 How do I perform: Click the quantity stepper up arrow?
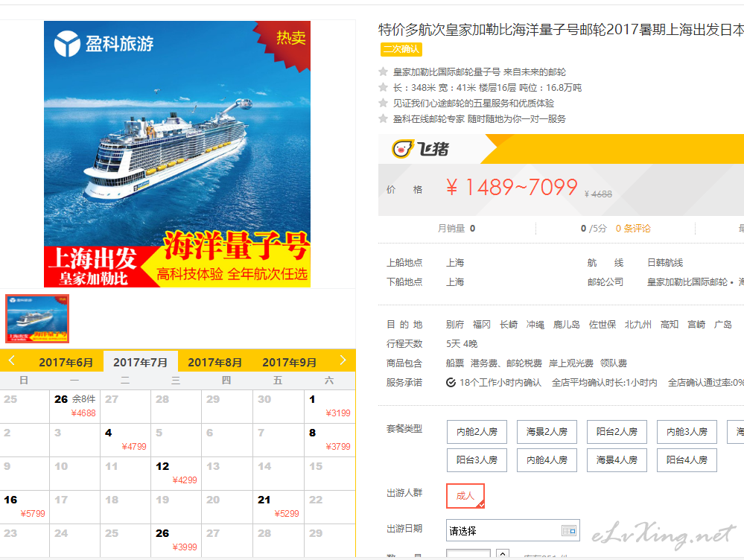[503, 553]
